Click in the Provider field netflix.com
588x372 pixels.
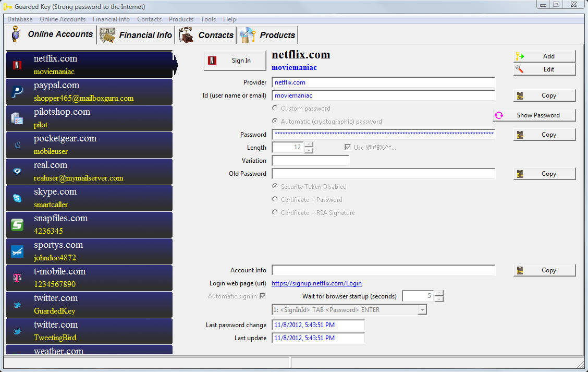(x=383, y=82)
